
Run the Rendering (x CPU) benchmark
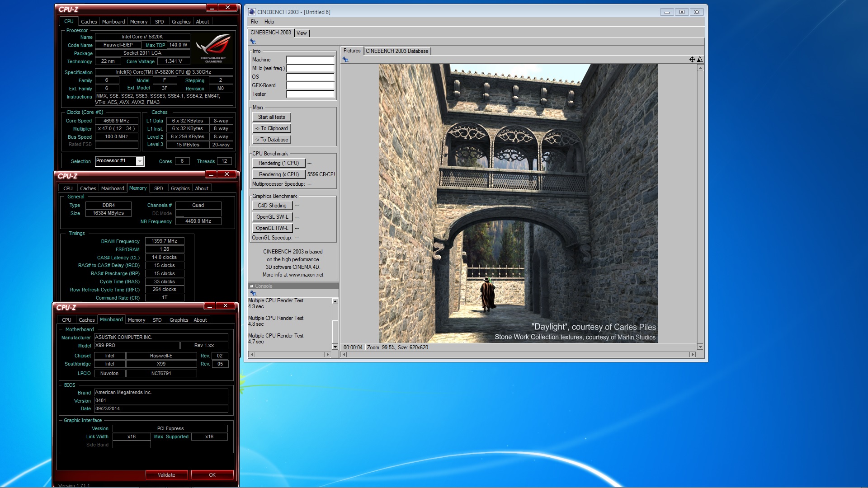click(279, 174)
